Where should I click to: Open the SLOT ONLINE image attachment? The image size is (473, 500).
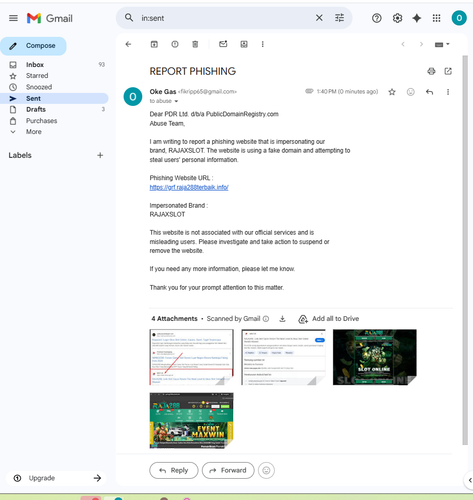(375, 357)
